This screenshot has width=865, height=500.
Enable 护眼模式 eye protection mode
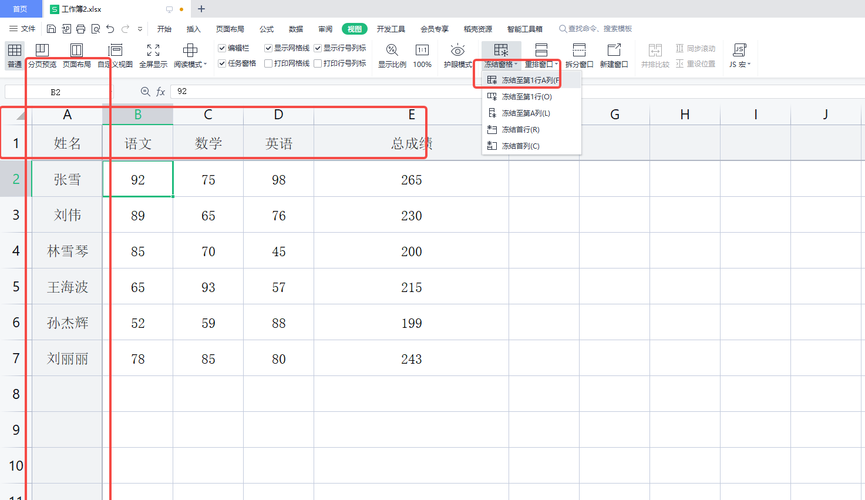(x=457, y=55)
